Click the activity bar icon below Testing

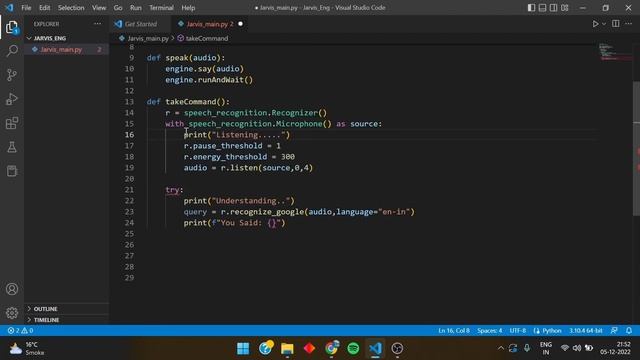(x=12, y=171)
